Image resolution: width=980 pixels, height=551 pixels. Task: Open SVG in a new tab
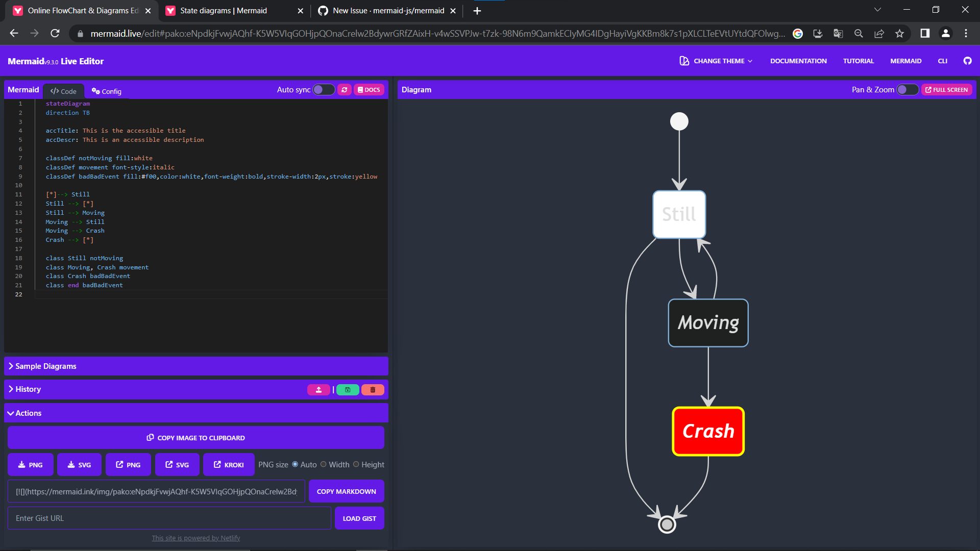click(177, 464)
